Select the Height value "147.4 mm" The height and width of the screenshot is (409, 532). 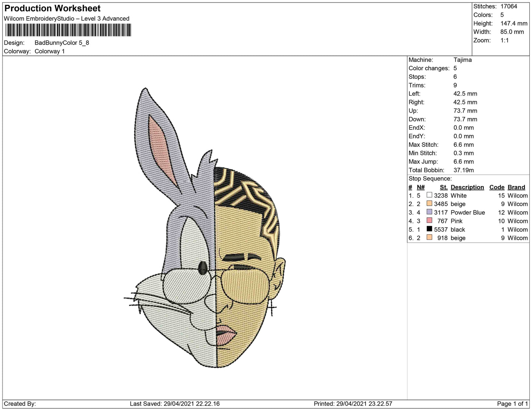tap(514, 23)
